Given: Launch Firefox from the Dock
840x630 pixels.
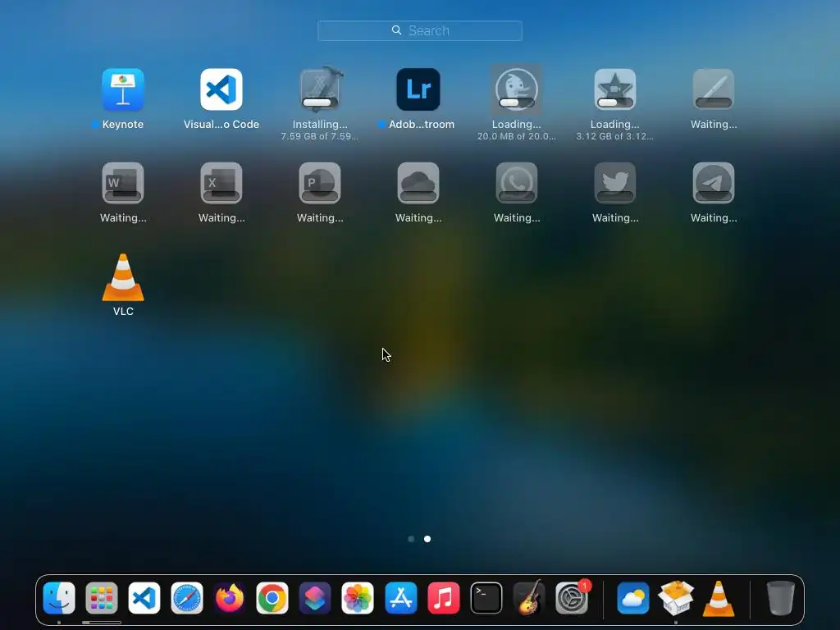Looking at the screenshot, I should 230,598.
